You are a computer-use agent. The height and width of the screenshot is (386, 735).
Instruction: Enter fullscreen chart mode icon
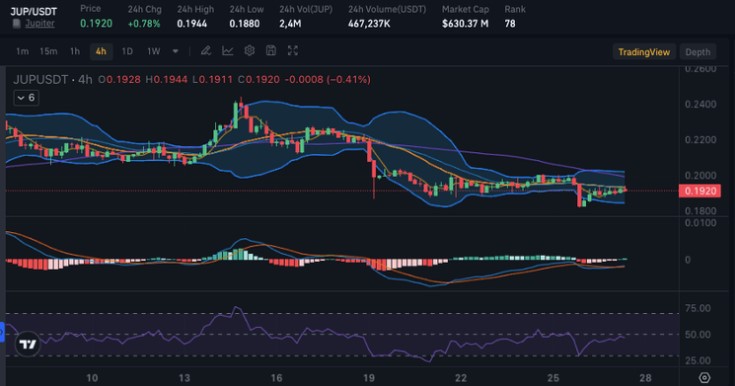tap(292, 51)
